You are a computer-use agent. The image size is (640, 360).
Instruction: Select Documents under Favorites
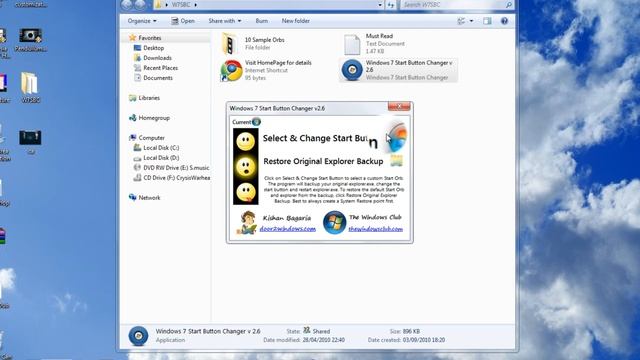158,78
